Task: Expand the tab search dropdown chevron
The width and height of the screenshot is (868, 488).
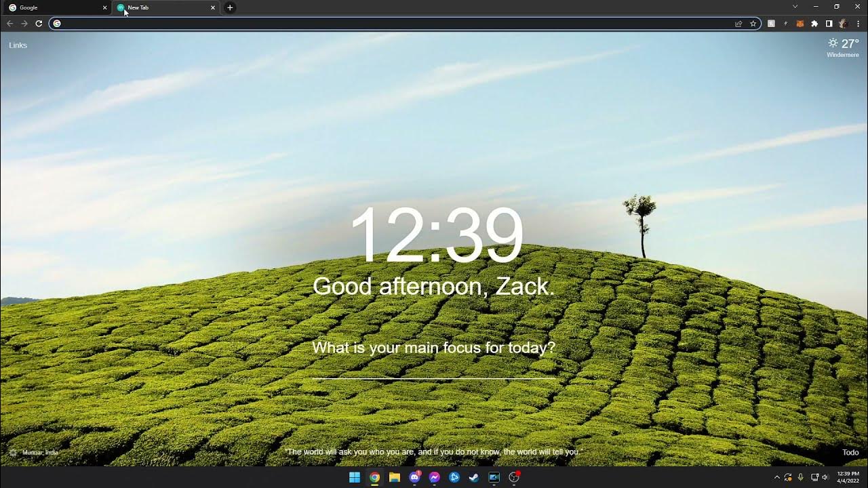Action: coord(795,7)
